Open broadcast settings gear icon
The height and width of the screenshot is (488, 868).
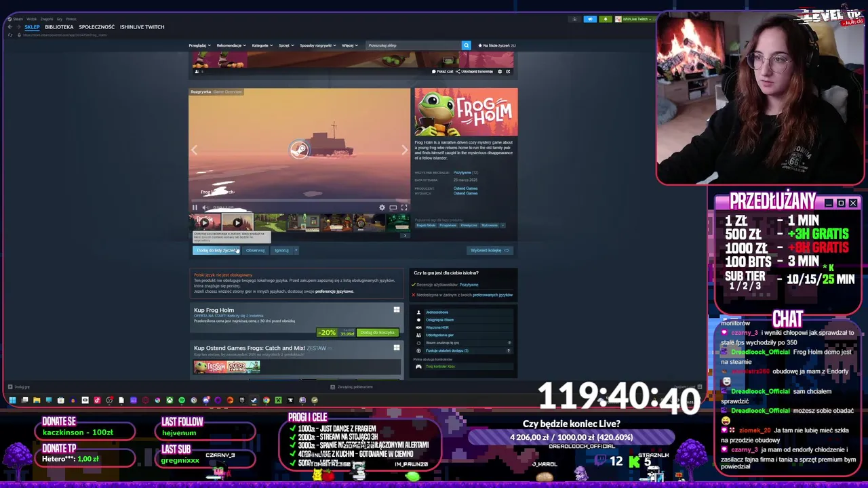500,71
